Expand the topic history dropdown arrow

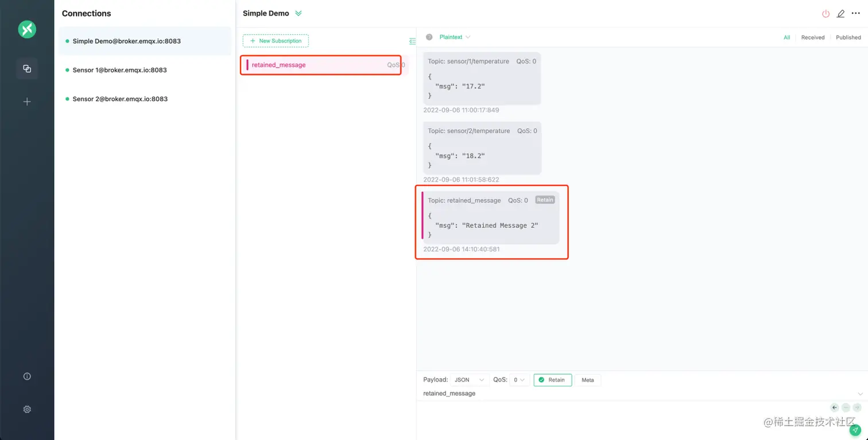coord(860,394)
